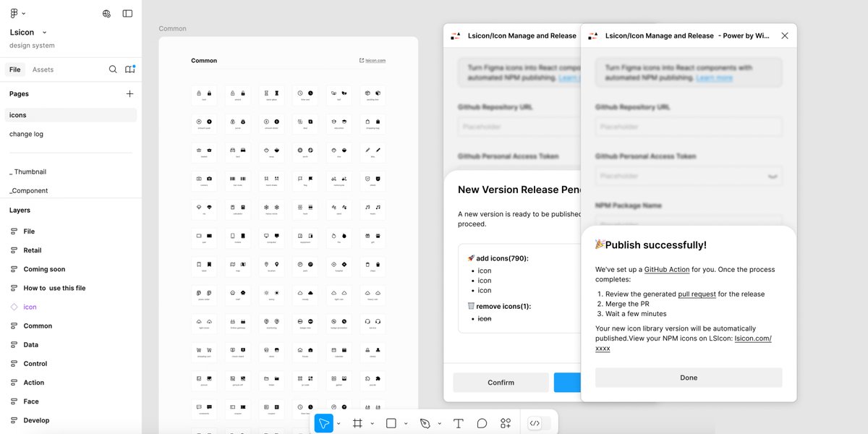Click the music note icon card
Screen dimensions: 868x434
coord(373,208)
